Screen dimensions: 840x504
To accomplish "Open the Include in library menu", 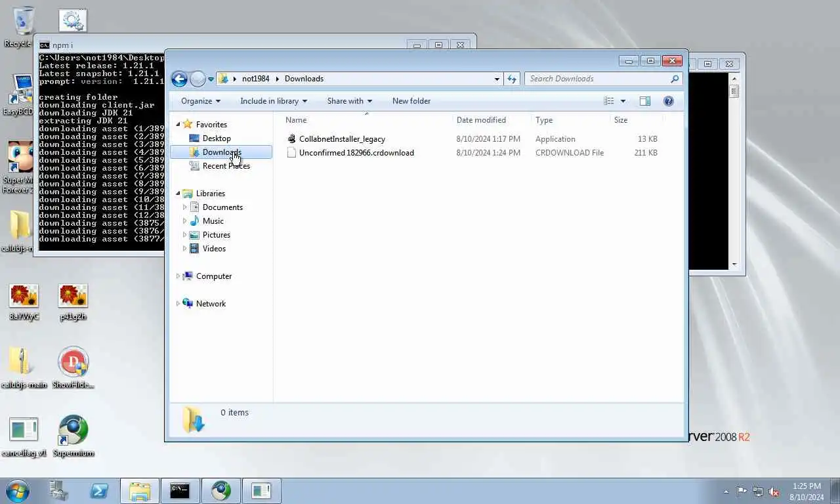I will pos(274,101).
